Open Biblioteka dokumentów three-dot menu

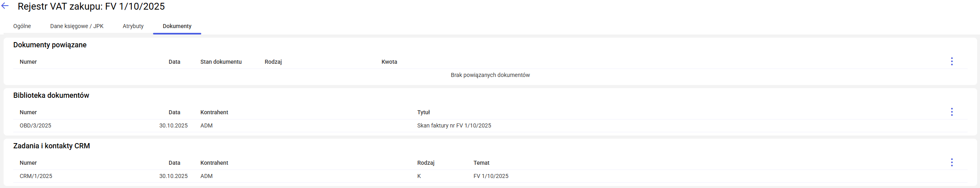tap(951, 112)
